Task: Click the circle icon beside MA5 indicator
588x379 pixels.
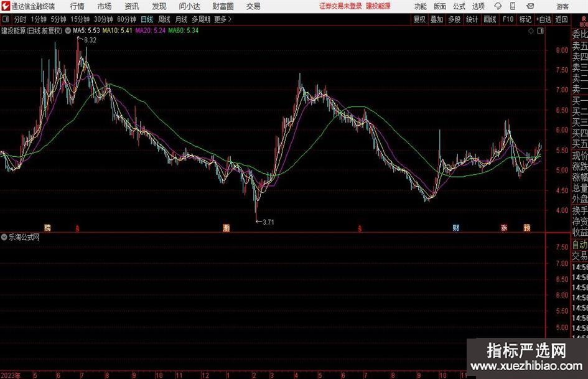Action: click(68, 30)
